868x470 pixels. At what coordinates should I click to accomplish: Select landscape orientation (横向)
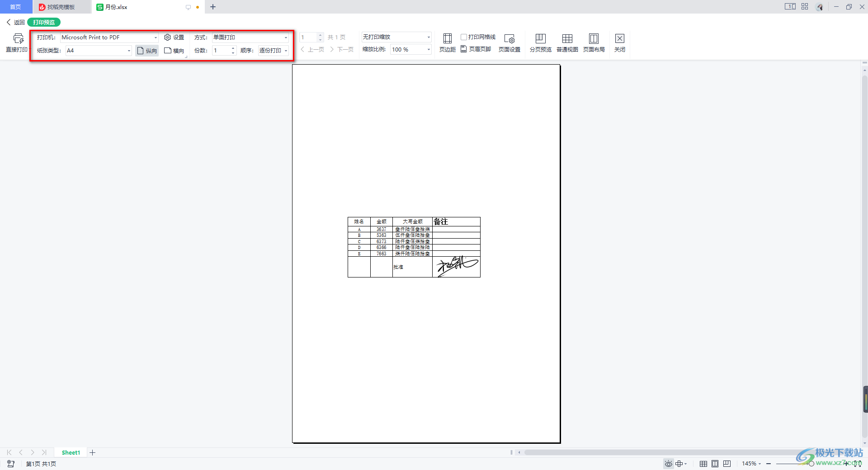click(174, 51)
